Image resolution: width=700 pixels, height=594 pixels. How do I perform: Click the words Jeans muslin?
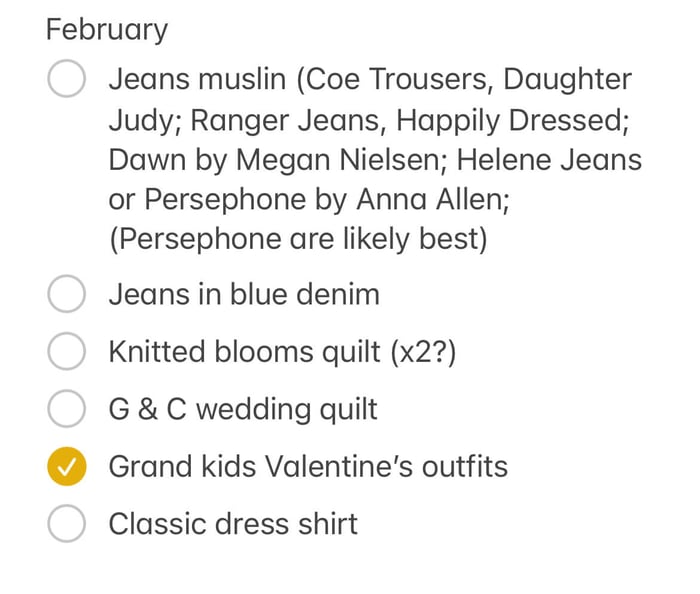point(197,79)
